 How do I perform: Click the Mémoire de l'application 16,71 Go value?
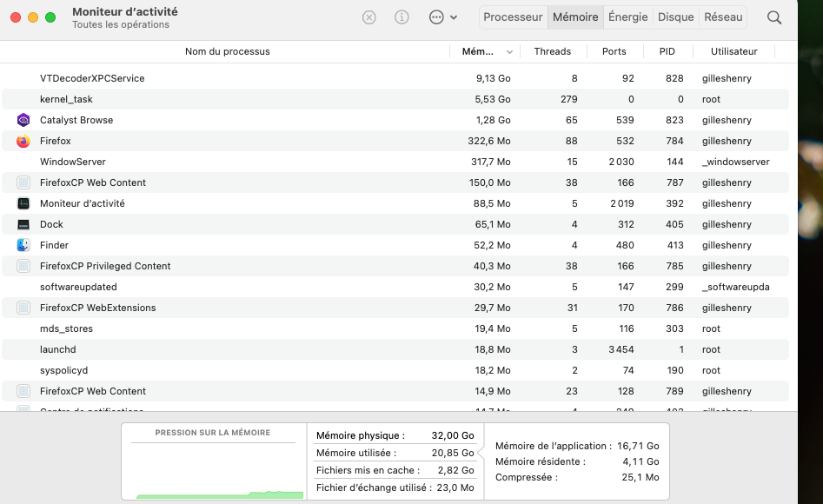point(638,447)
